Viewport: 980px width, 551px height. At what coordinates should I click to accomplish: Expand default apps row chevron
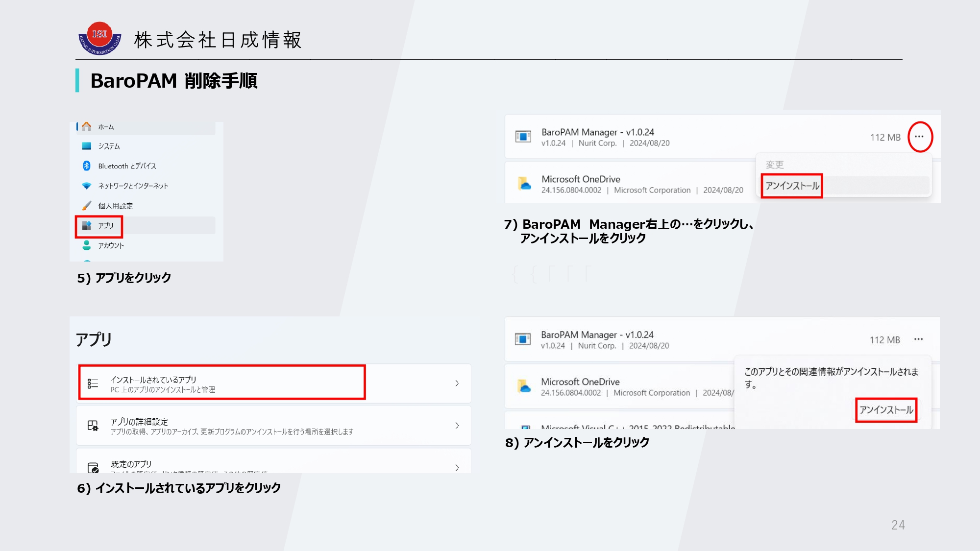point(457,468)
